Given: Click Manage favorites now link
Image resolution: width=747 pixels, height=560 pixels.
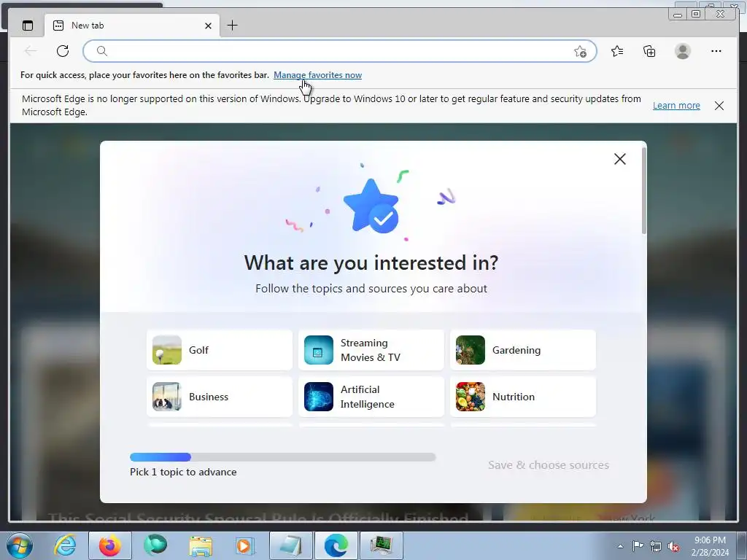Looking at the screenshot, I should click(317, 75).
